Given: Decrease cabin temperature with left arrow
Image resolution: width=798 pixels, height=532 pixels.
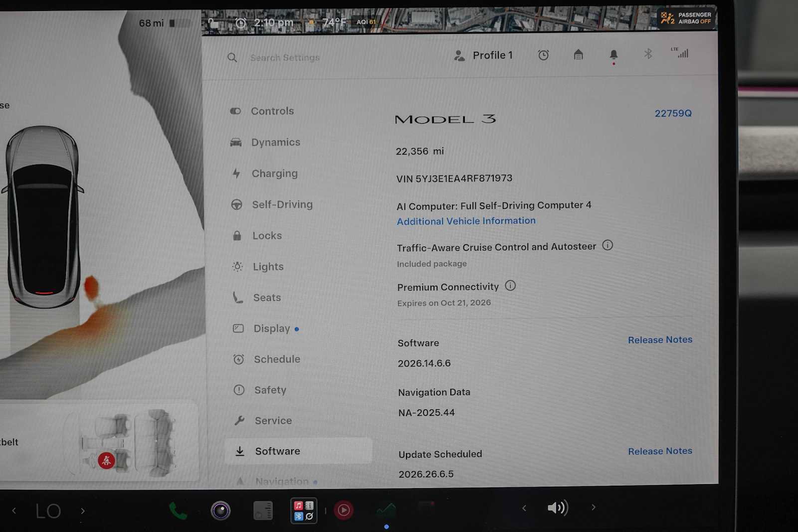Looking at the screenshot, I should click(14, 511).
